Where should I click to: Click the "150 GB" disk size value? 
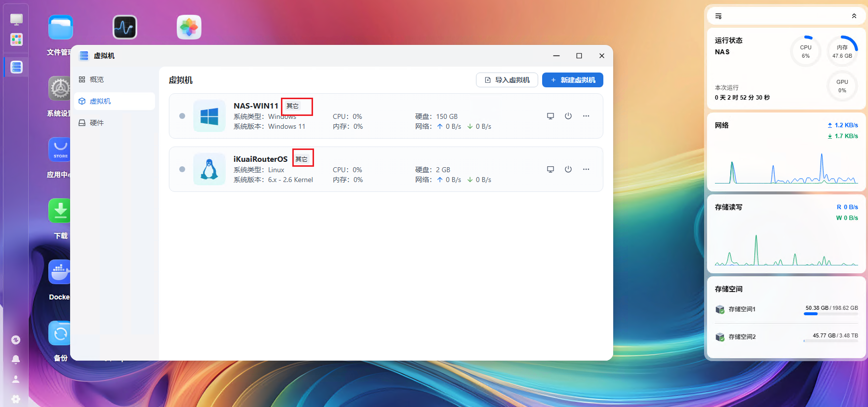coord(447,116)
